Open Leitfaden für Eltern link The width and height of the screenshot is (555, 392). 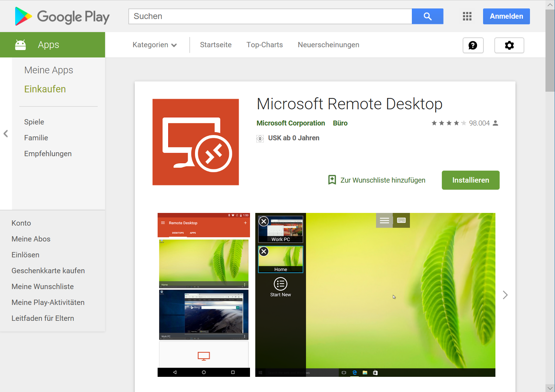(x=43, y=318)
